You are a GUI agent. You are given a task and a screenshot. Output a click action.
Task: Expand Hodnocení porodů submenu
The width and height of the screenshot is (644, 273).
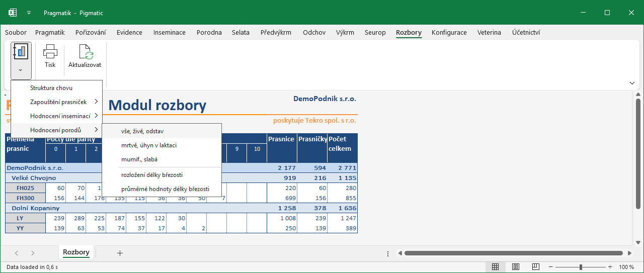click(x=56, y=130)
